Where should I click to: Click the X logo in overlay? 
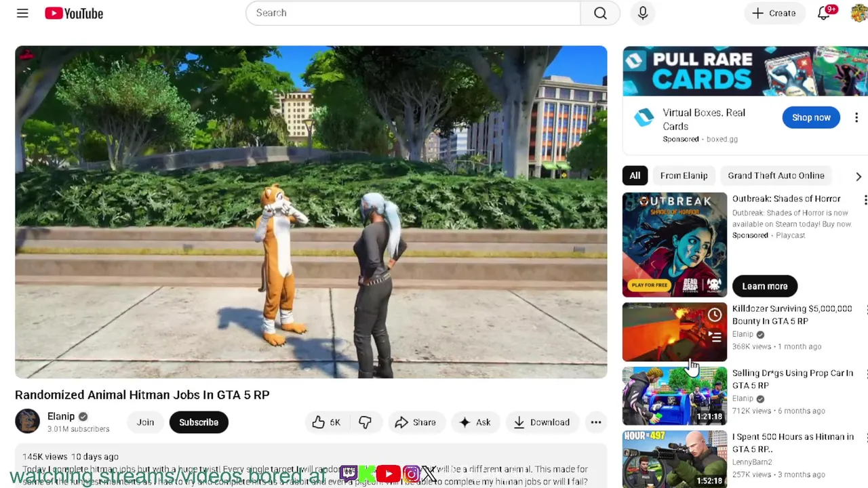point(429,474)
